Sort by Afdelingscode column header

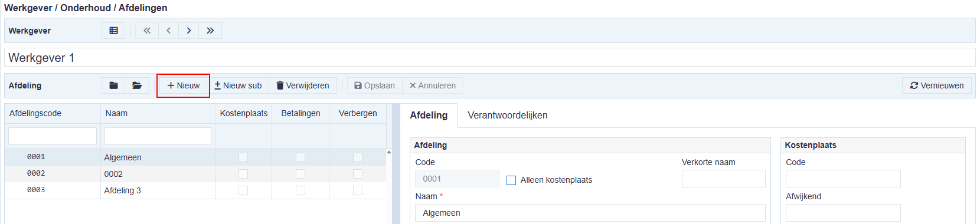point(53,113)
